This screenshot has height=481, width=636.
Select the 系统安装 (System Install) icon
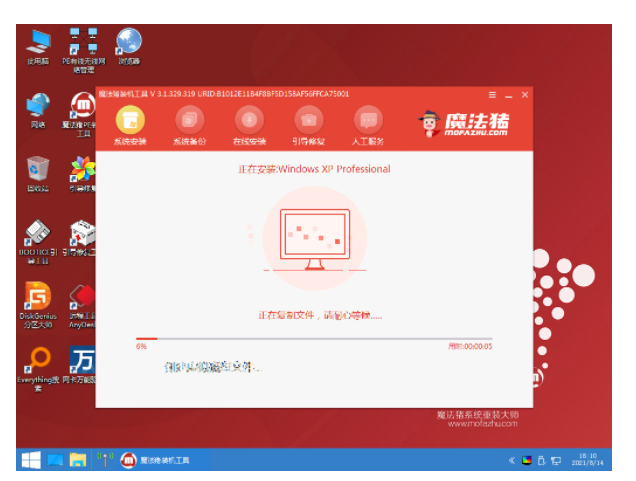(129, 121)
